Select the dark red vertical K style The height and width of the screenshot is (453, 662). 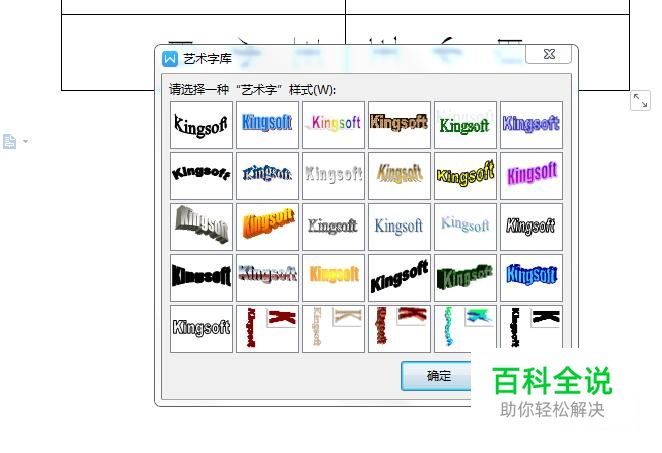pyautogui.click(x=267, y=329)
